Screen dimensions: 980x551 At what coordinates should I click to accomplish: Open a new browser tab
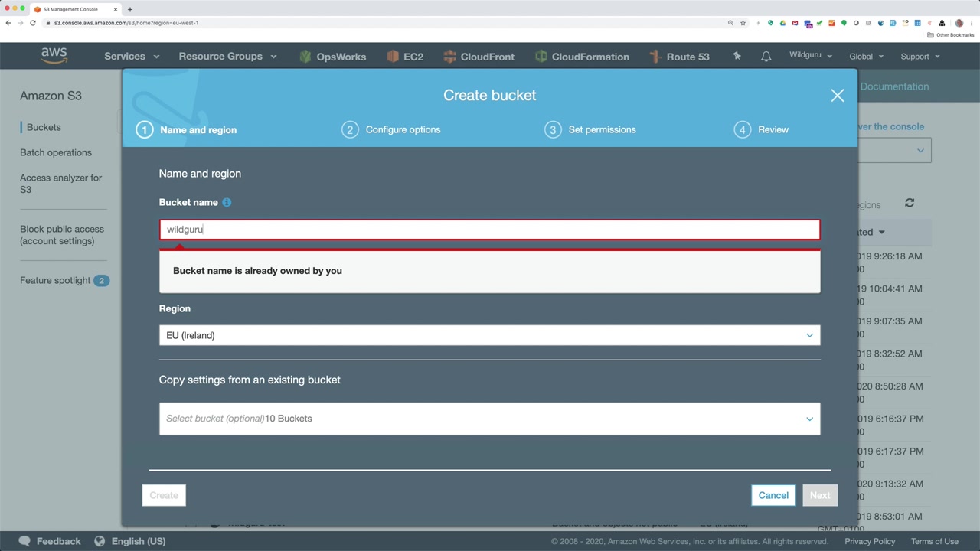130,9
